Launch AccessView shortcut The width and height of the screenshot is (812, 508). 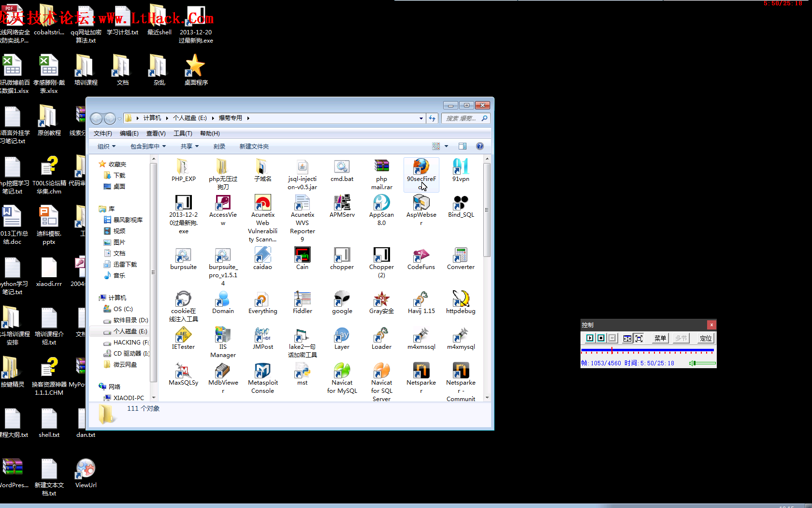(223, 210)
